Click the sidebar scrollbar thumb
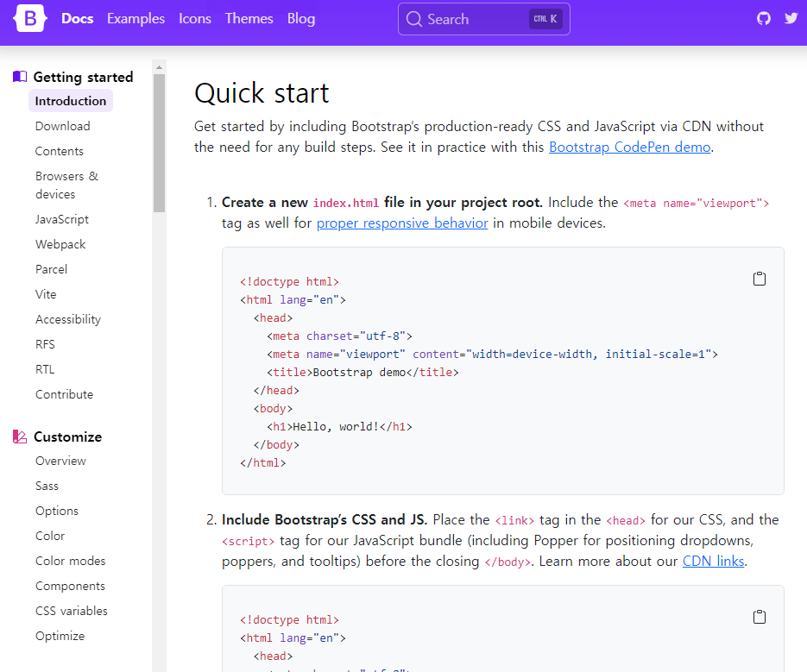Image resolution: width=807 pixels, height=672 pixels. tap(159, 143)
